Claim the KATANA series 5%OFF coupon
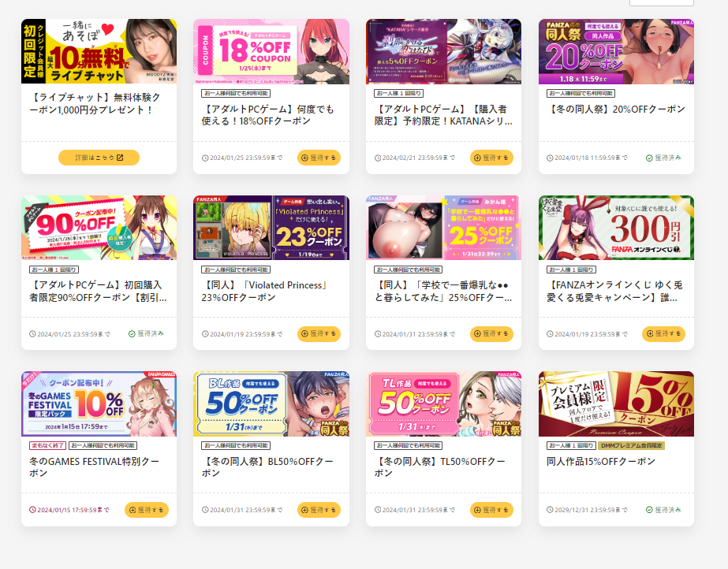The image size is (728, 569). (491, 158)
